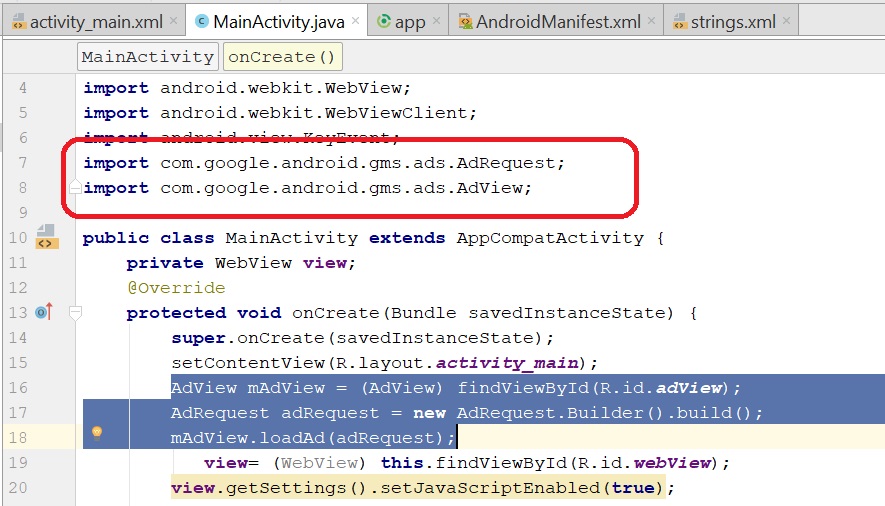
Task: Close the AndroidManifest.xml tab
Action: tap(651, 21)
